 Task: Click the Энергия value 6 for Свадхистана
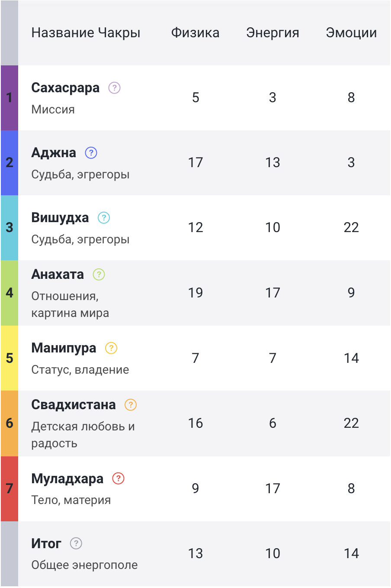click(272, 423)
